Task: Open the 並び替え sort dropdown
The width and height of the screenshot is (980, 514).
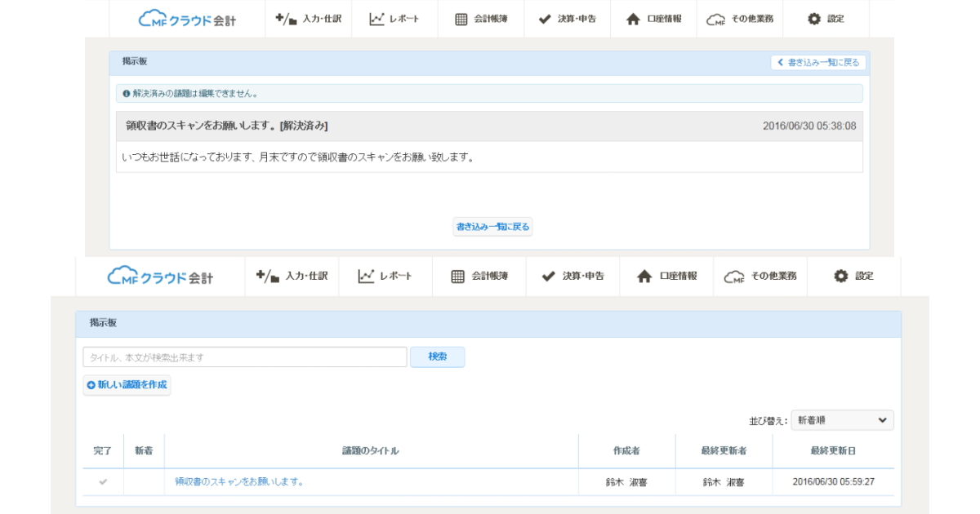Action: pyautogui.click(x=843, y=420)
